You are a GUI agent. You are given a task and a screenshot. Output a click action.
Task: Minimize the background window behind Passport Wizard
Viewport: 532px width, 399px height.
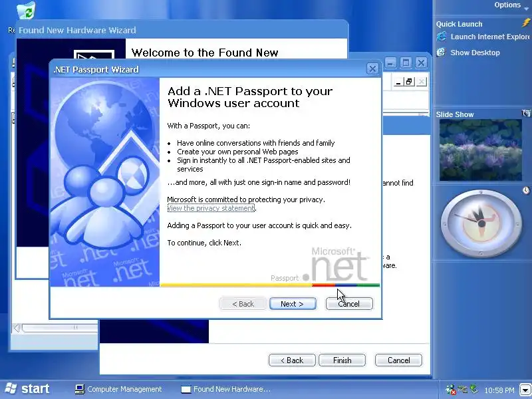(x=390, y=63)
